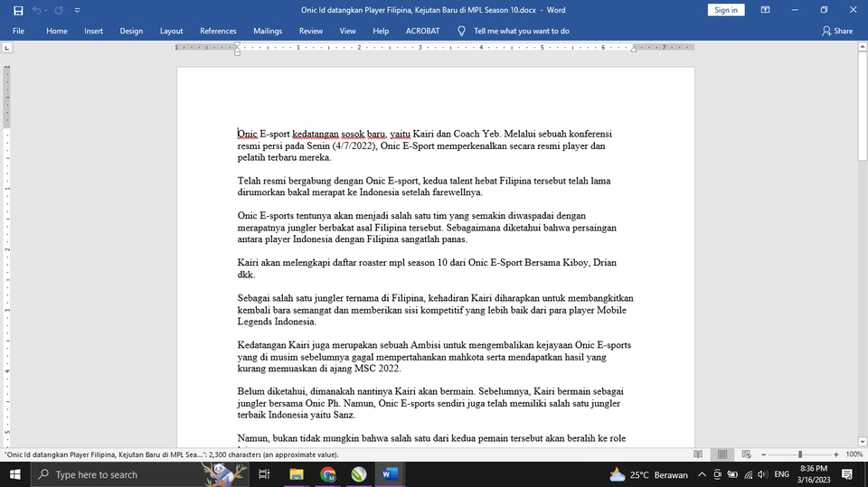This screenshot has height=487, width=868.
Task: Focus the 'Tell me what you want to do' box
Action: [x=522, y=31]
